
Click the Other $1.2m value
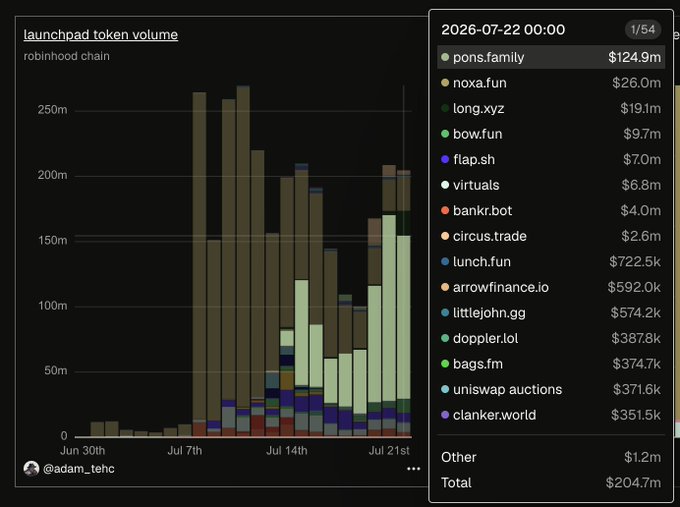[643, 457]
